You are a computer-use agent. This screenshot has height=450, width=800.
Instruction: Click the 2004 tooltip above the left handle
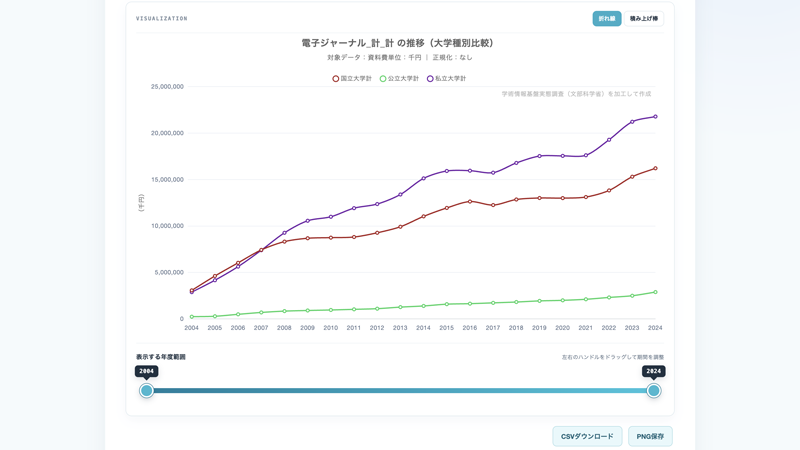146,371
